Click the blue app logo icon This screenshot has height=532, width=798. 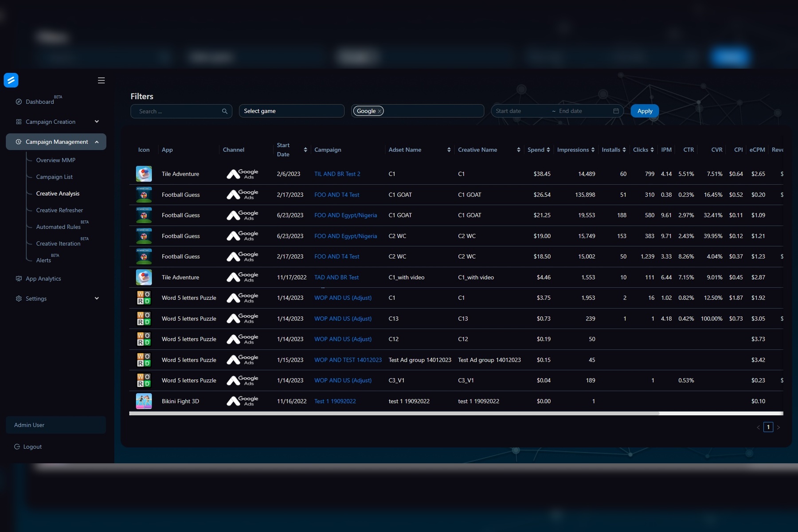click(11, 80)
